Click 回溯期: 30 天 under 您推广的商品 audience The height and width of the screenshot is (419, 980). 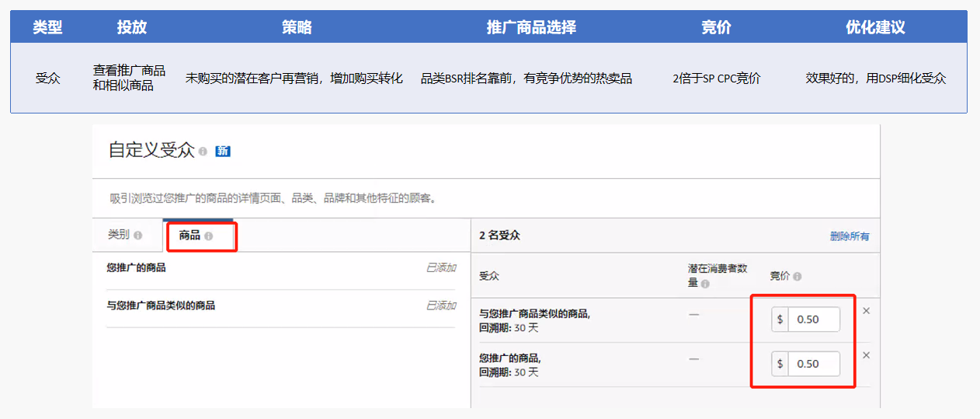(x=509, y=372)
